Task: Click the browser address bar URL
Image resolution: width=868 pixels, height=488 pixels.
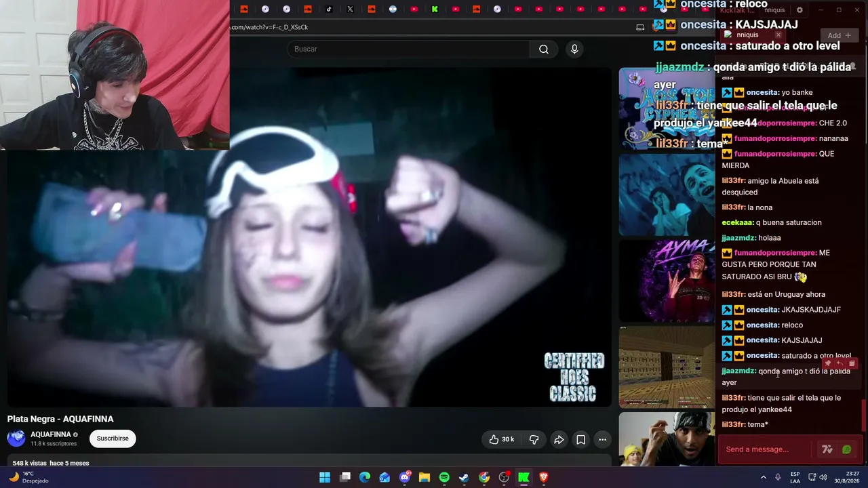Action: pos(269,27)
